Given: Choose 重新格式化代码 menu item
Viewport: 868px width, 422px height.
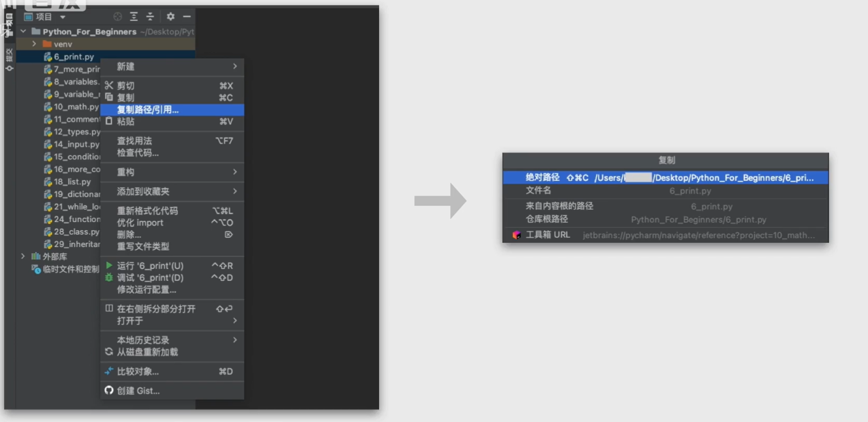Looking at the screenshot, I should coord(172,210).
